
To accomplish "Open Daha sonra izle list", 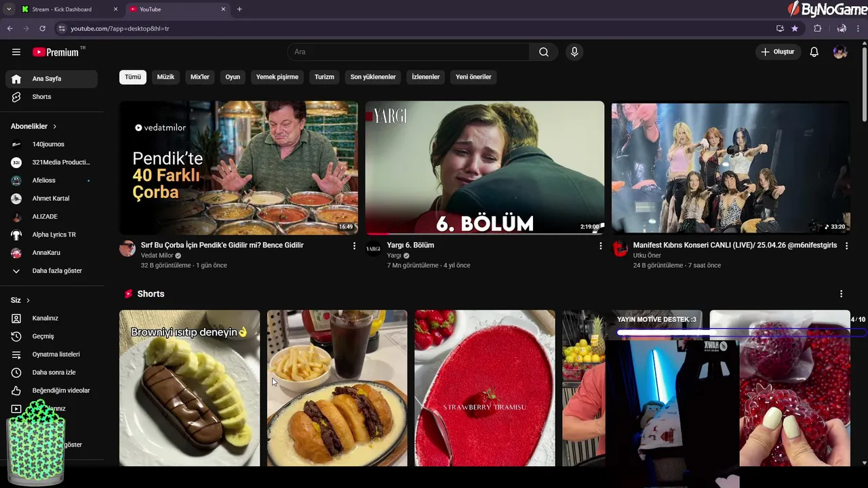I will pyautogui.click(x=52, y=373).
